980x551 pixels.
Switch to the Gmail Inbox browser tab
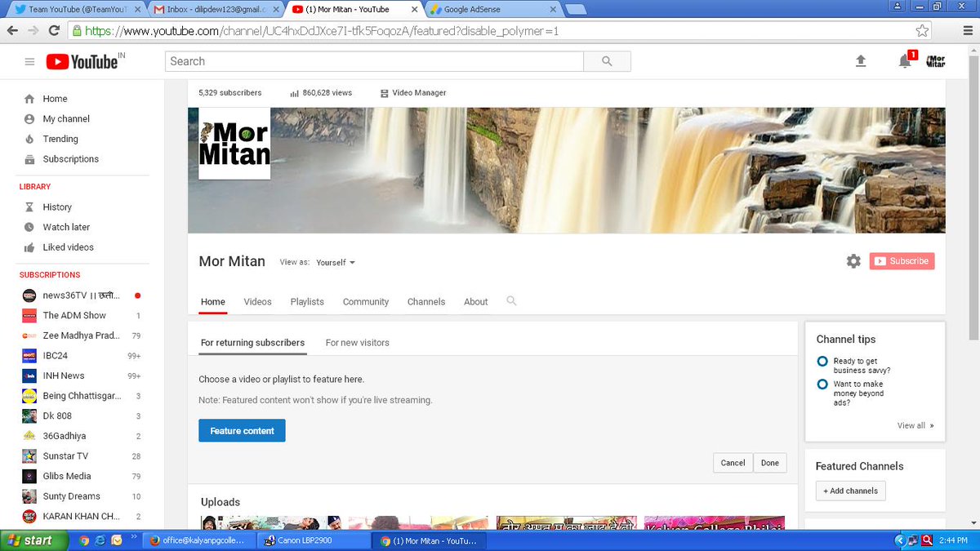214,10
